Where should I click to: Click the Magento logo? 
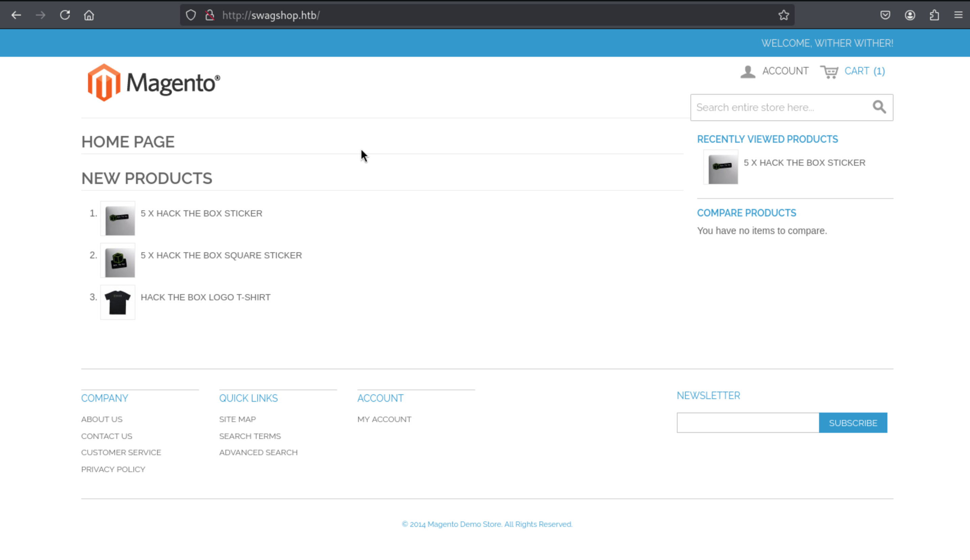tap(154, 83)
